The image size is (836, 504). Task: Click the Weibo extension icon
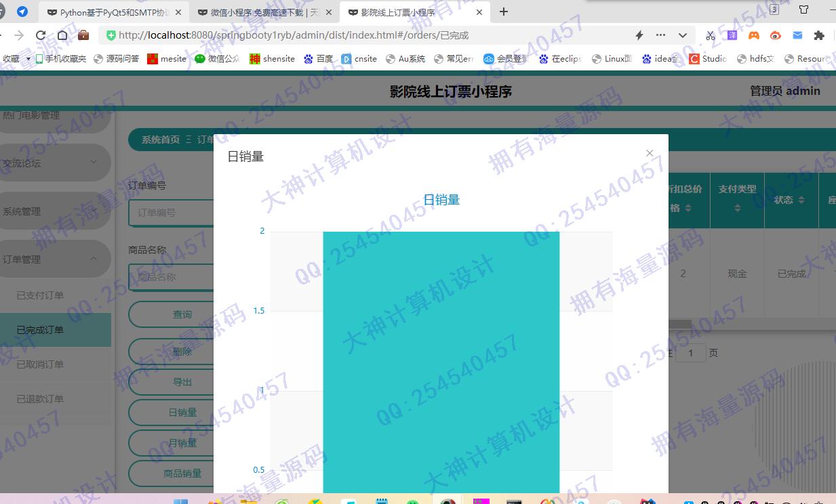click(776, 35)
